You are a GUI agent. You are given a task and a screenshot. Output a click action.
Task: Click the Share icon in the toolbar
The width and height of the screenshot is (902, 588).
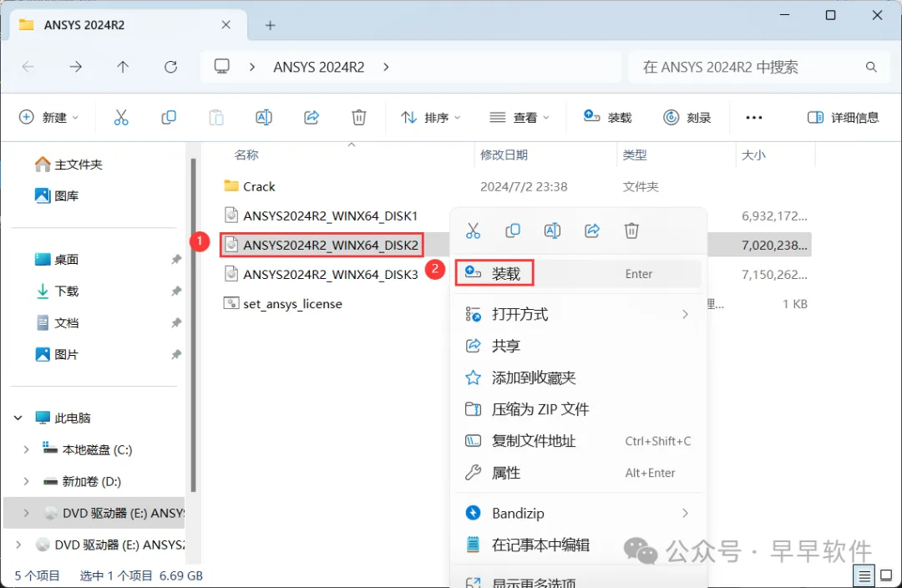pyautogui.click(x=312, y=118)
